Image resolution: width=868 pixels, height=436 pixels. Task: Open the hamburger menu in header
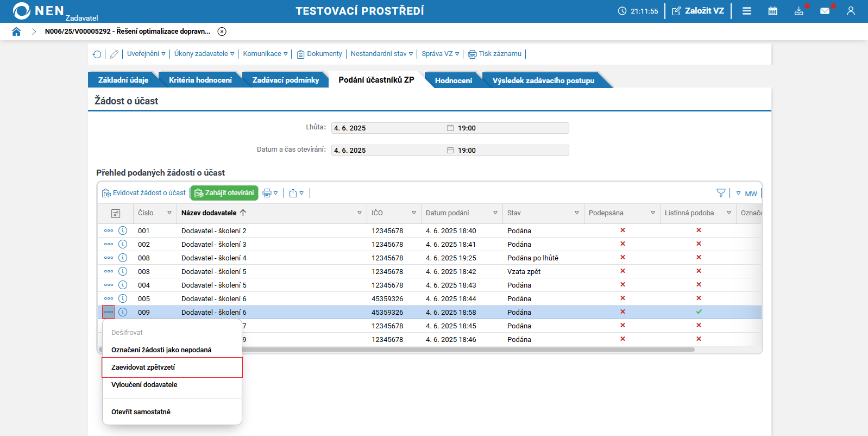click(747, 11)
